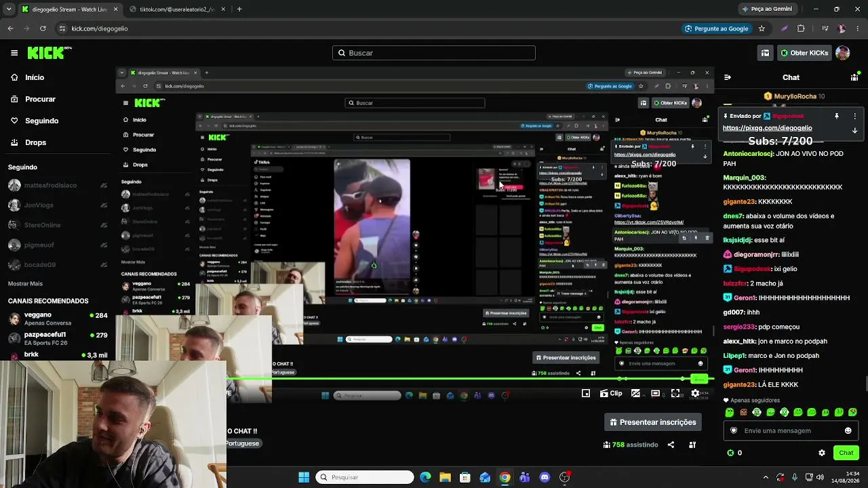Open the player settings gear

(695, 393)
